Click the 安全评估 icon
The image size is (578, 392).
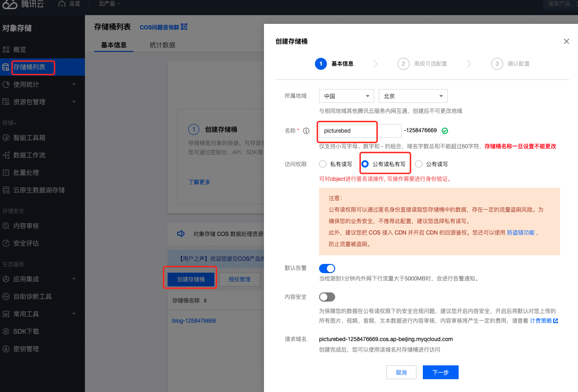pos(6,243)
